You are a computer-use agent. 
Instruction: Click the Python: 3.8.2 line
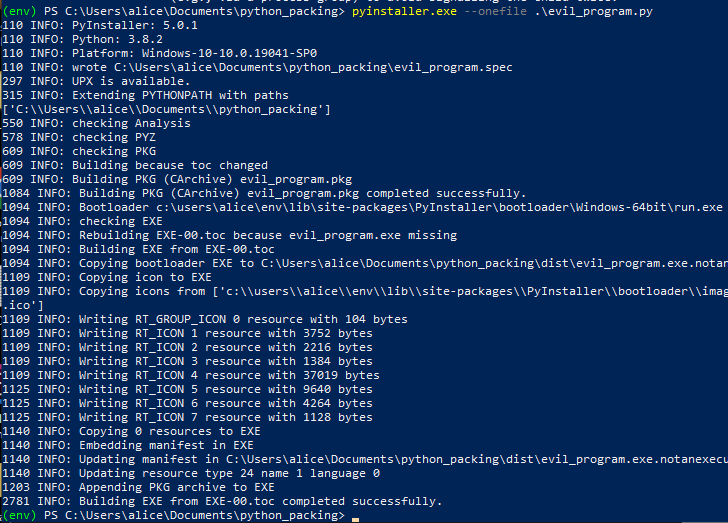(83, 39)
